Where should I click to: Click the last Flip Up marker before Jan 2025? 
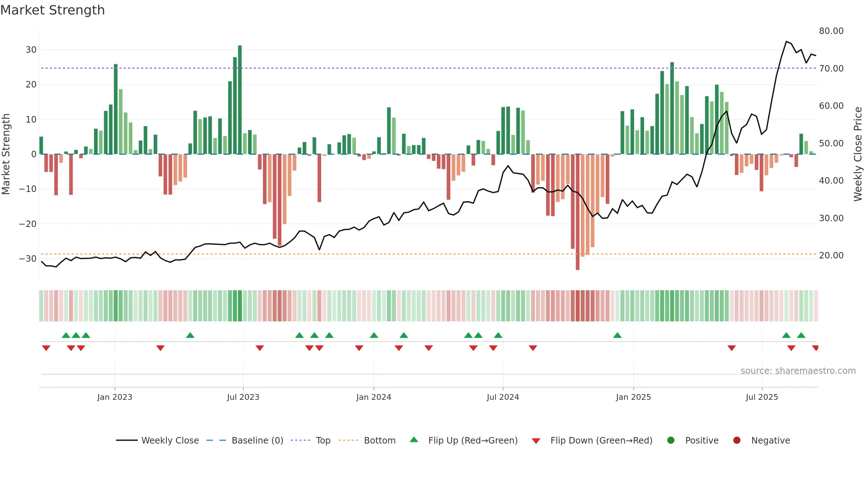pos(617,335)
